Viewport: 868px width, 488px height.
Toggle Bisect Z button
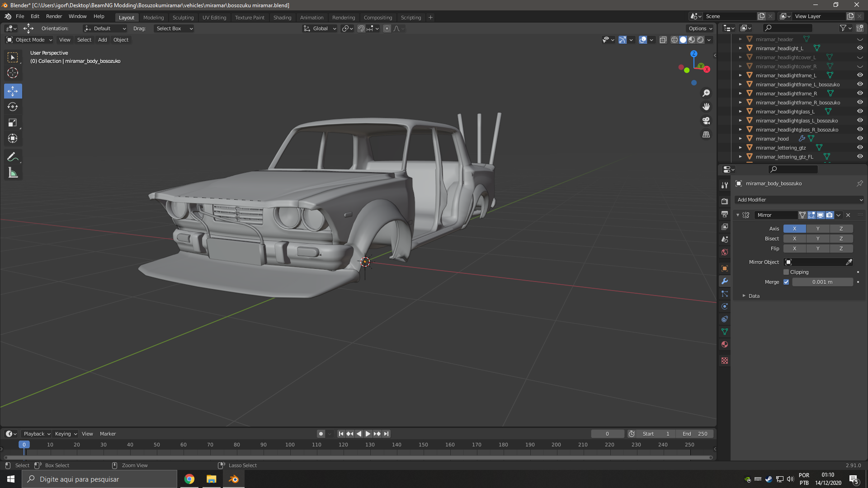841,239
